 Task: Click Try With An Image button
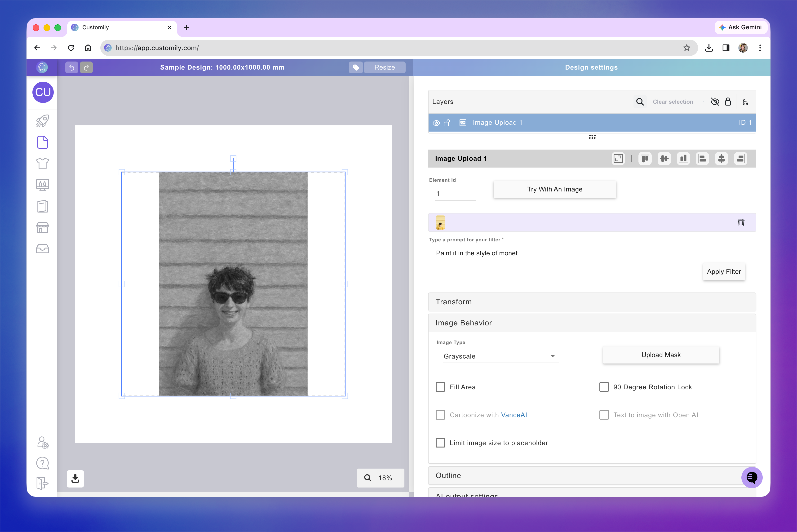pos(554,189)
